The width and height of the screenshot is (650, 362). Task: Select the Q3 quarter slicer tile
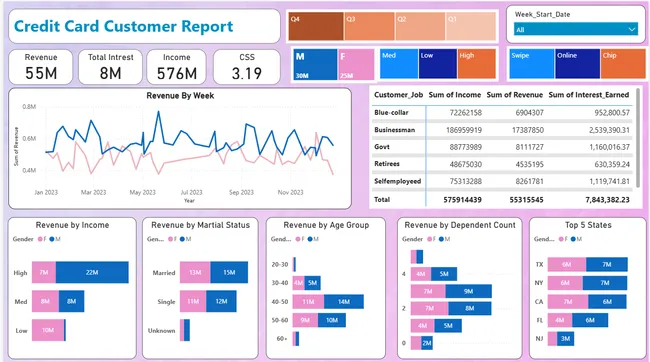(x=369, y=26)
